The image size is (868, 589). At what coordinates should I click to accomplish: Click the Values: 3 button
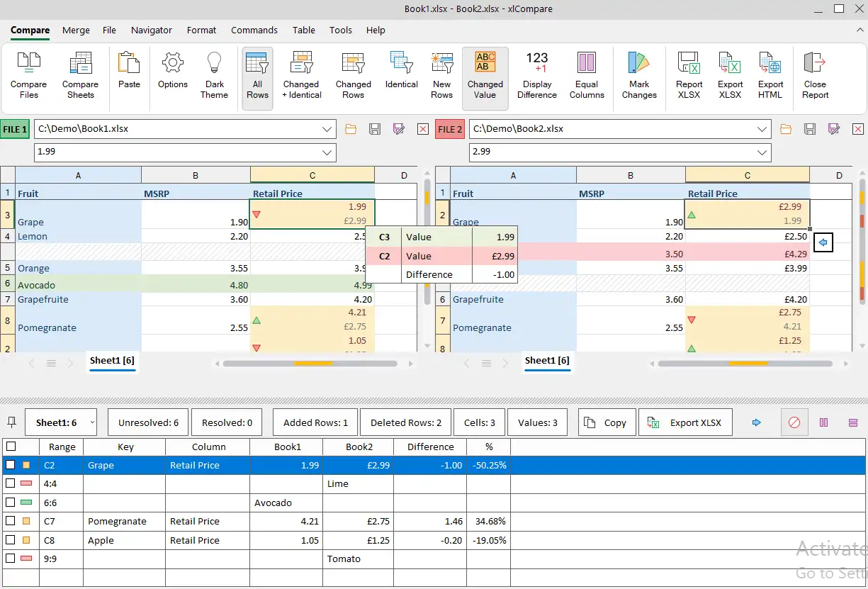pyautogui.click(x=538, y=422)
